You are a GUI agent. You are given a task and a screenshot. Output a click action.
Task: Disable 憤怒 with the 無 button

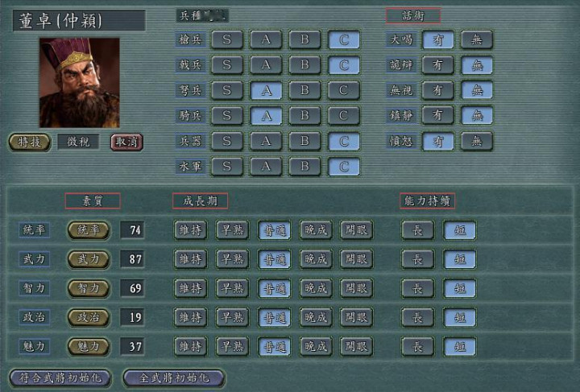[477, 141]
